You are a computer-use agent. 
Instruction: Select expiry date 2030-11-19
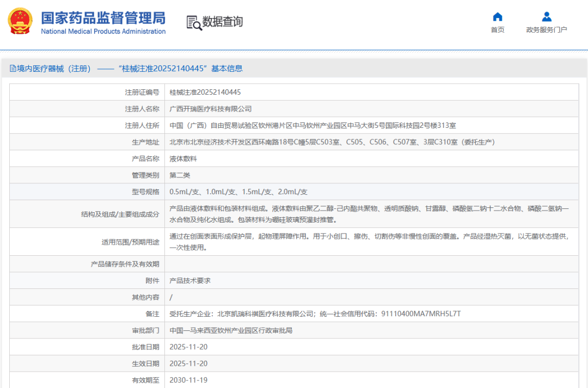click(188, 380)
